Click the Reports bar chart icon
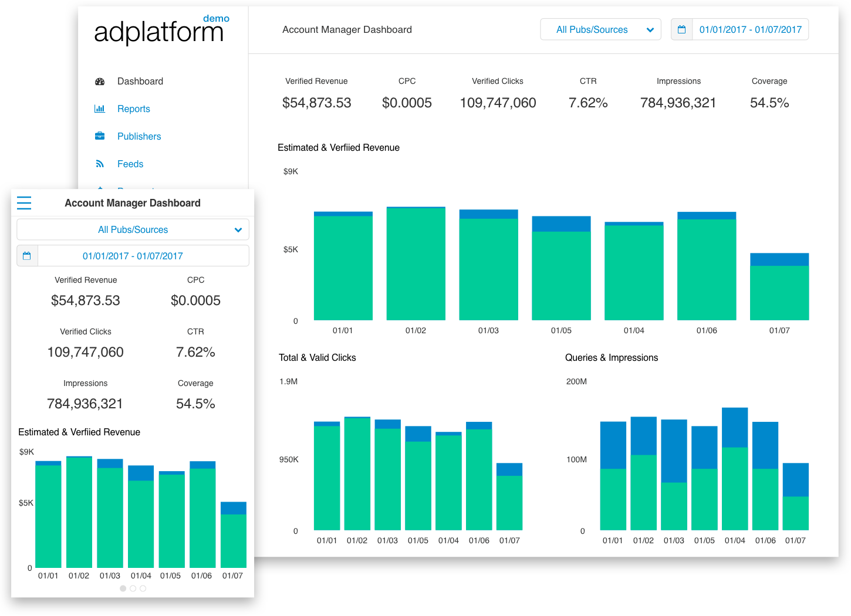Image resolution: width=851 pixels, height=616 pixels. tap(100, 109)
